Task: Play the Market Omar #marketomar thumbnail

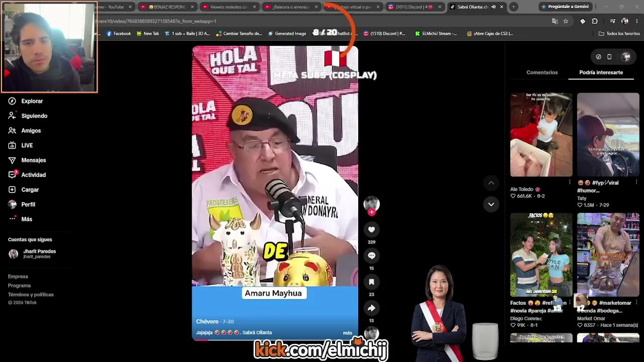Action: tap(608, 255)
